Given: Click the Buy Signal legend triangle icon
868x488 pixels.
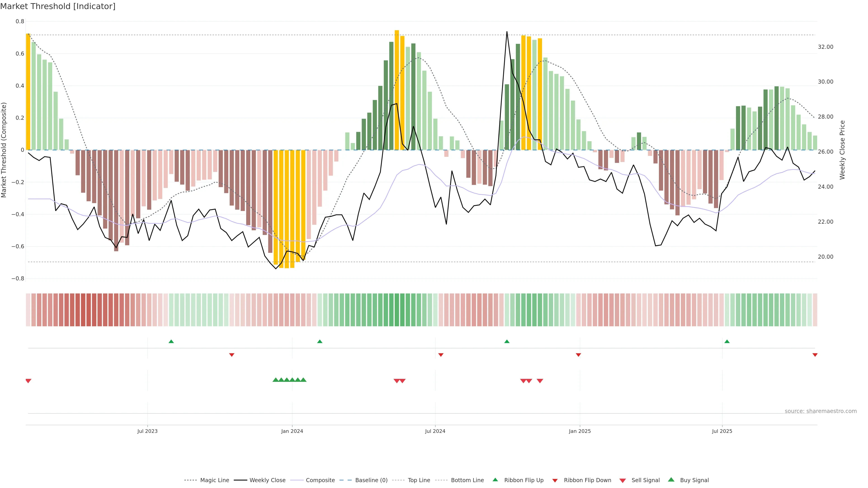Looking at the screenshot, I should [671, 480].
